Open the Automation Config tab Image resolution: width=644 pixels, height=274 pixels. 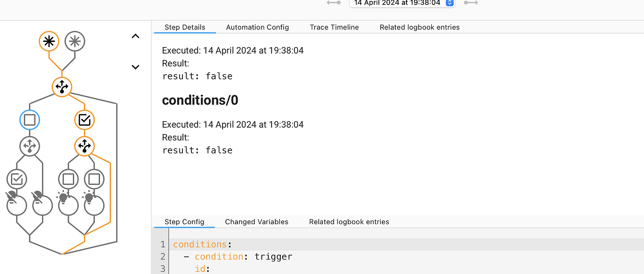click(x=258, y=27)
